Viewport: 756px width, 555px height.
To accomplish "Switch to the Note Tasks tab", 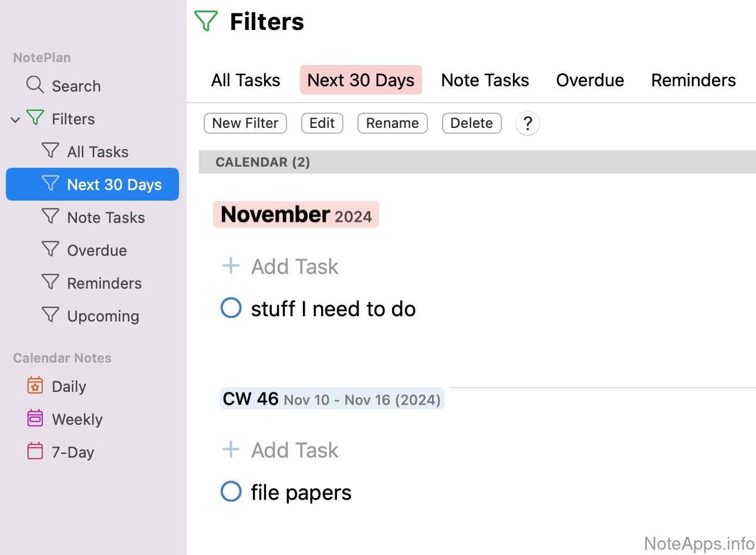I will coord(485,80).
